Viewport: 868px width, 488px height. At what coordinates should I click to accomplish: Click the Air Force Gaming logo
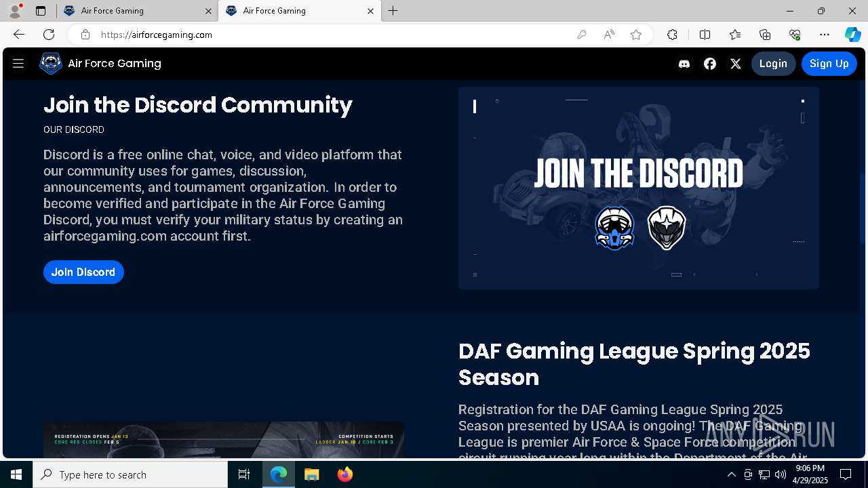pos(51,64)
